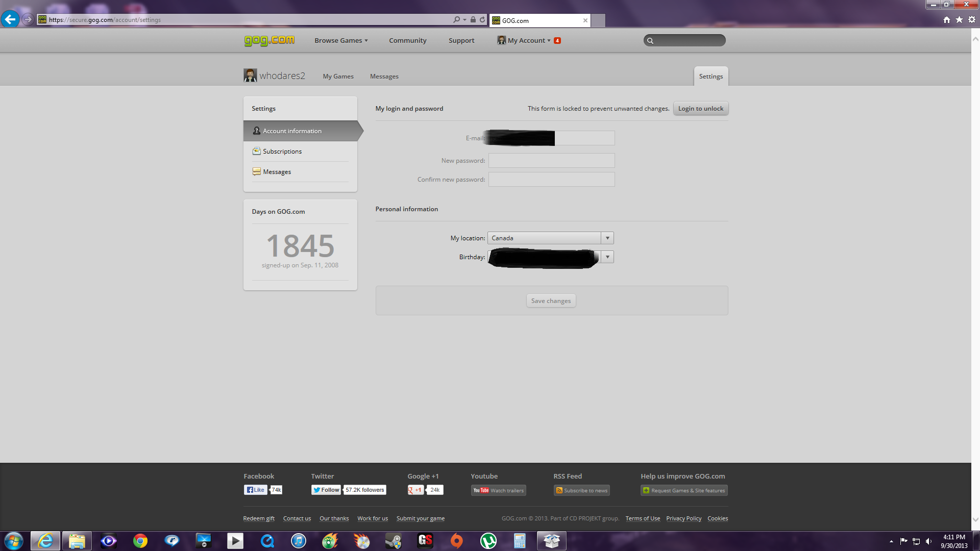Click the browser forward arrow button
The width and height of the screenshot is (980, 551).
coord(28,19)
